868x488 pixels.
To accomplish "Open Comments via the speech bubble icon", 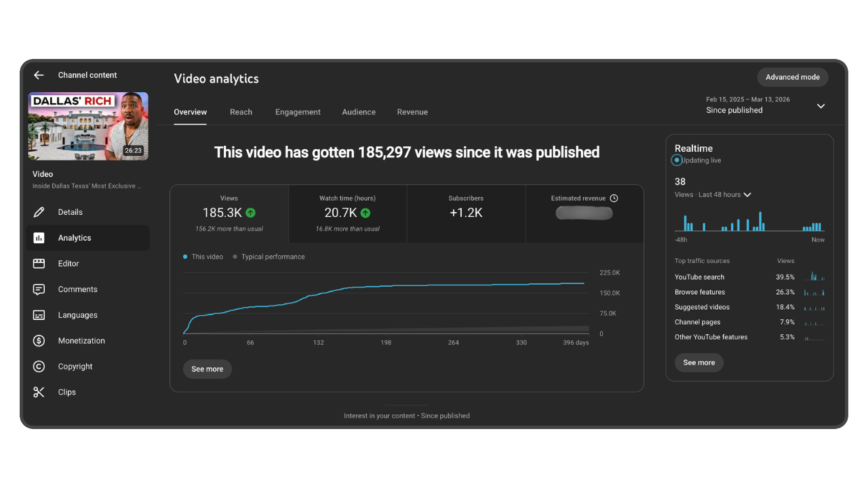I will click(39, 289).
